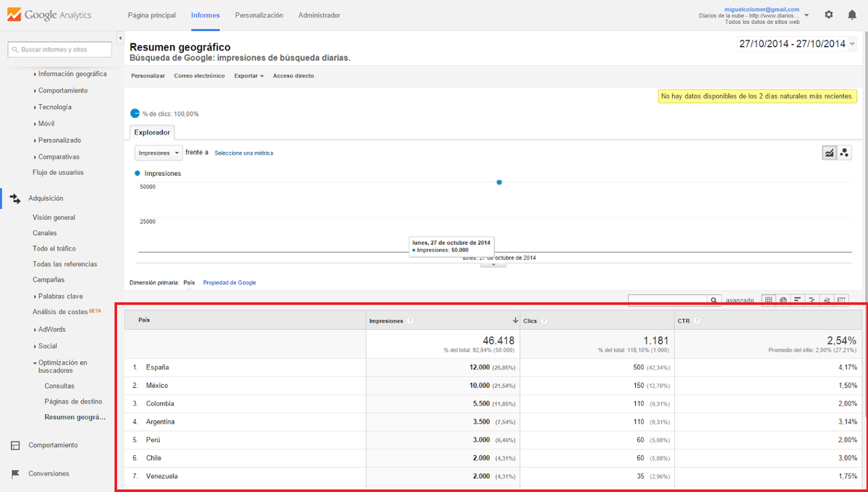Open the Impresiones metric dropdown

pyautogui.click(x=158, y=153)
